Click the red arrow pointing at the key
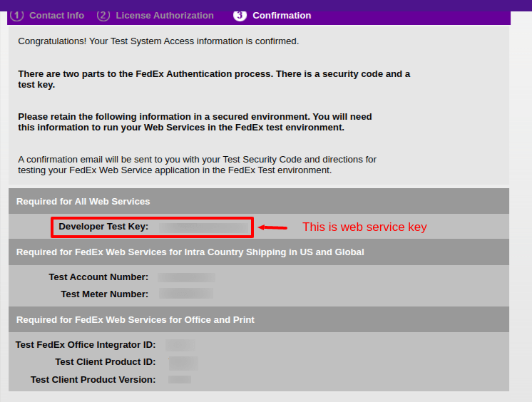Viewport: 532px width, 402px height. click(272, 227)
